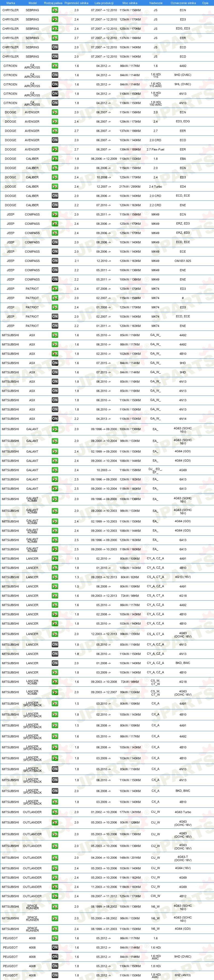
Task: Click petrol icon in Lancer Kombi 4G18 row
Action: 55,682
